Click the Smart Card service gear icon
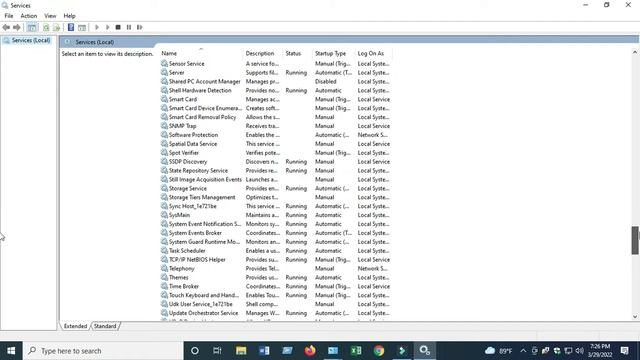640x360 pixels. (164, 99)
